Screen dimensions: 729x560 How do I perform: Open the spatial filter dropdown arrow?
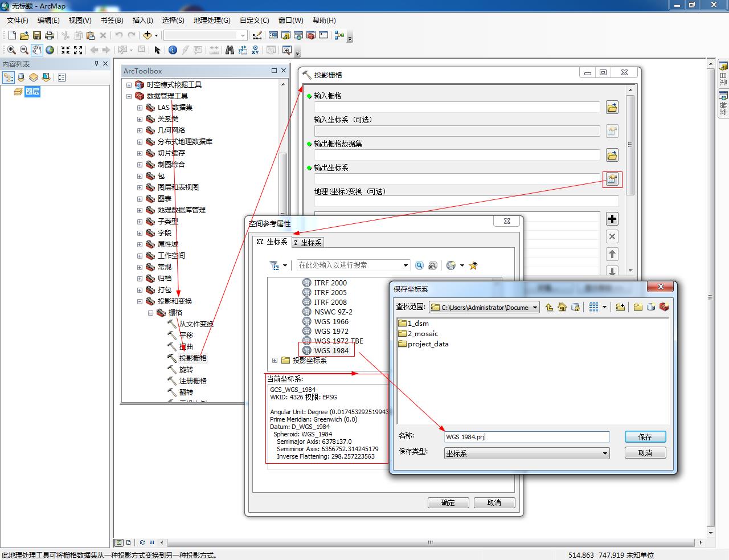tap(285, 265)
